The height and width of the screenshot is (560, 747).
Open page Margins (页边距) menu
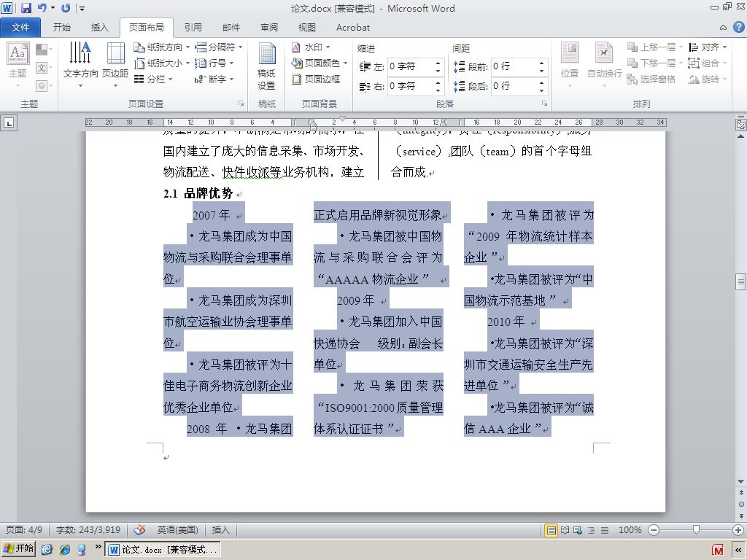tap(115, 65)
